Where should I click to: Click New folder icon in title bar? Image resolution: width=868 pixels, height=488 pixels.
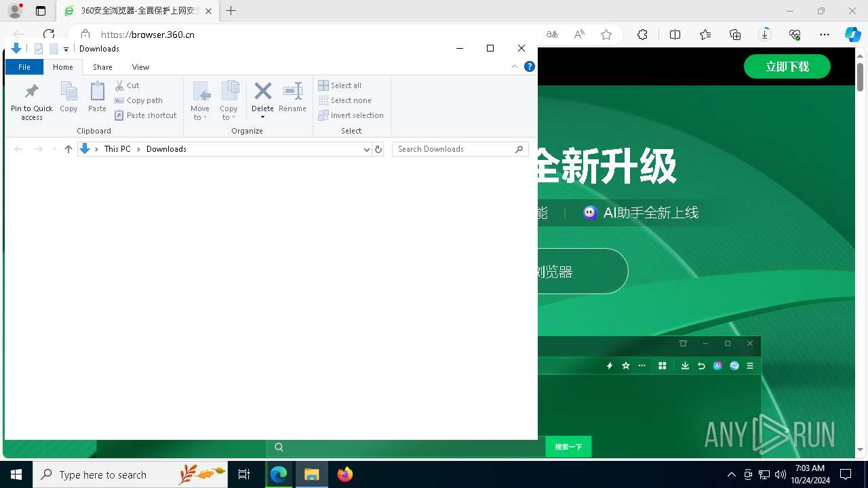(54, 49)
